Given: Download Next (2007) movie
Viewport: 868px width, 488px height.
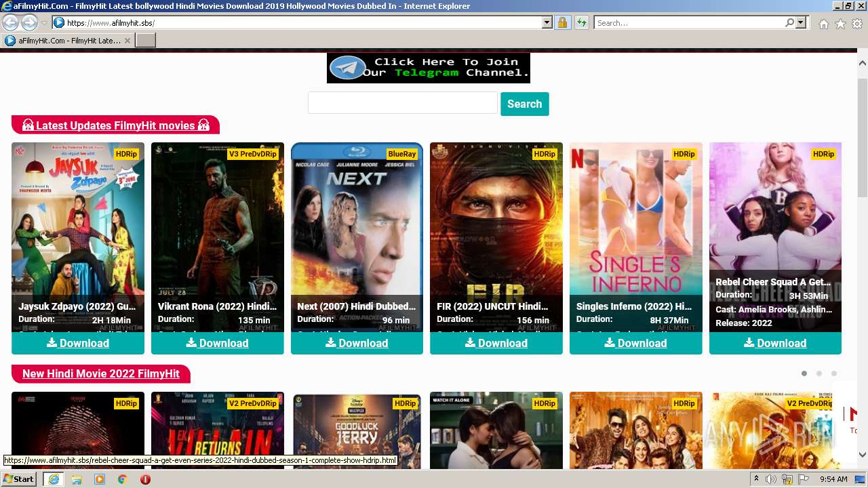Looking at the screenshot, I should 357,343.
